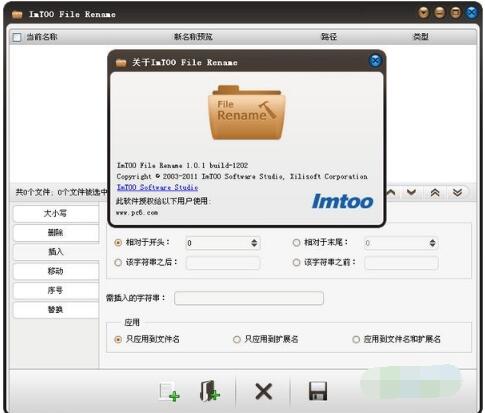The image size is (485, 413).
Task: Click the add files icon with green plus
Action: [169, 391]
